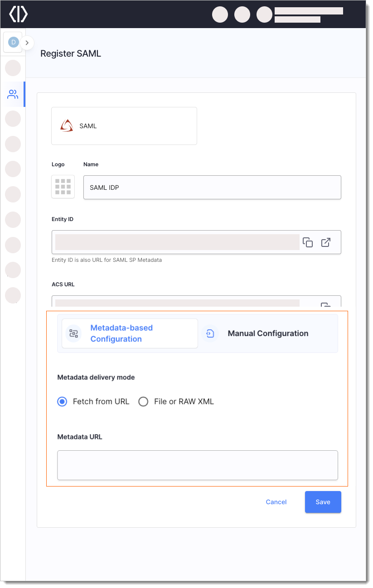The image size is (373, 588).
Task: Select the File or RAW XML radio option
Action: point(143,401)
